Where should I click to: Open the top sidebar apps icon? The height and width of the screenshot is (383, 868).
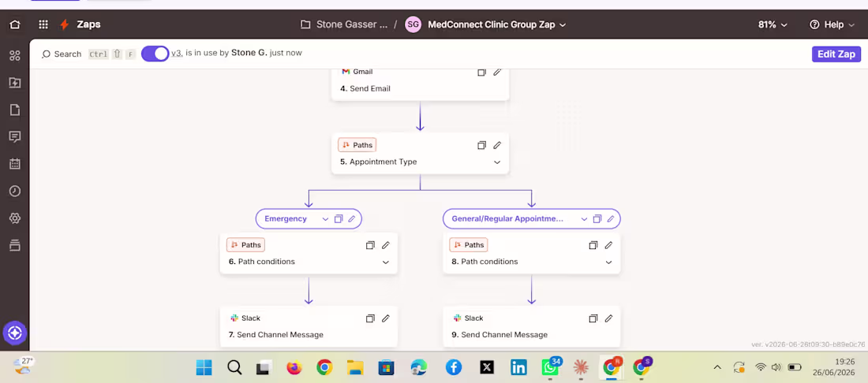click(15, 55)
